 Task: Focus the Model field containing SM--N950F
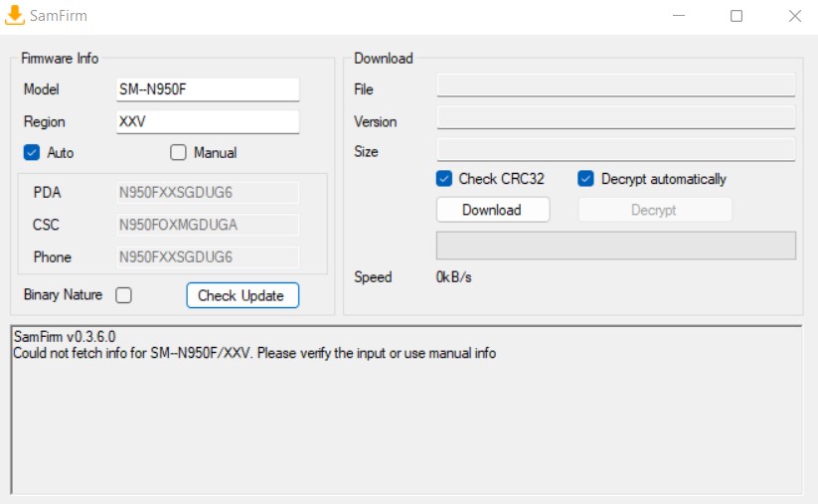[208, 89]
